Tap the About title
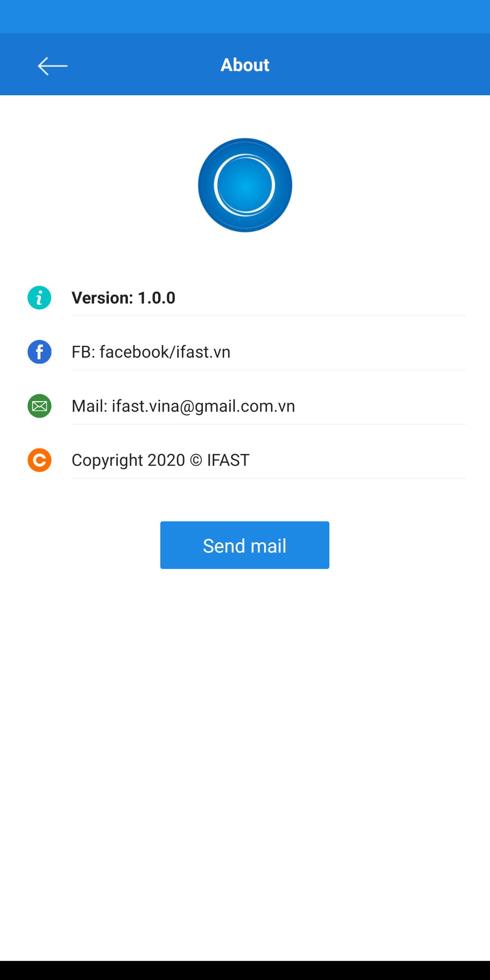Screen dimensions: 490x980 click(245, 65)
